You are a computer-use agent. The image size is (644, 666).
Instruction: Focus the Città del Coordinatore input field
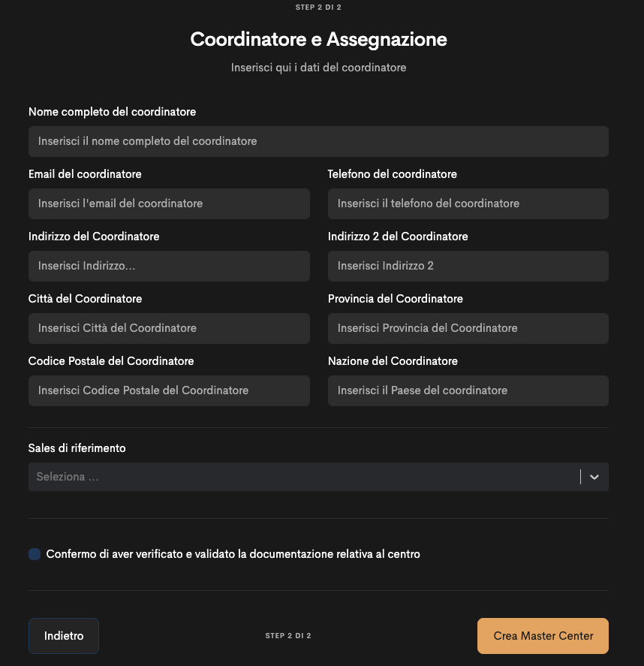169,328
